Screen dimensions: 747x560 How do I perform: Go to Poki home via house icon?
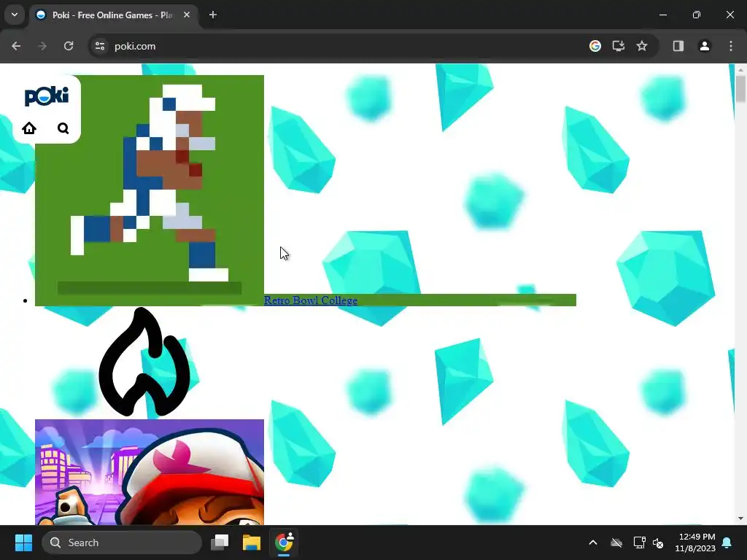(x=29, y=128)
